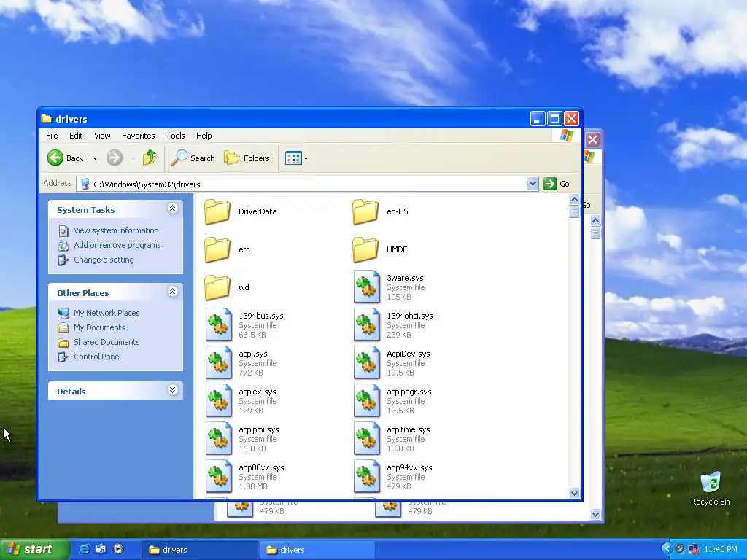Select the DriverData folder icon

(217, 211)
